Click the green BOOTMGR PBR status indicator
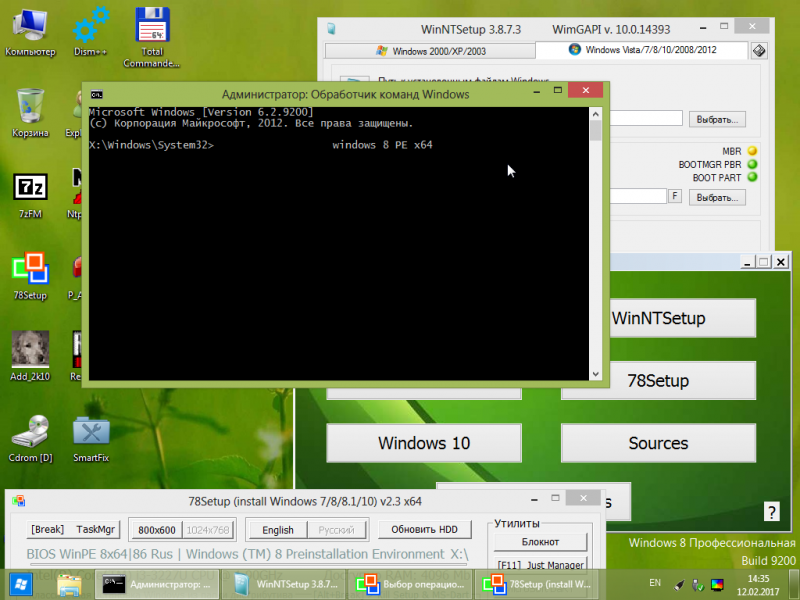 (752, 164)
